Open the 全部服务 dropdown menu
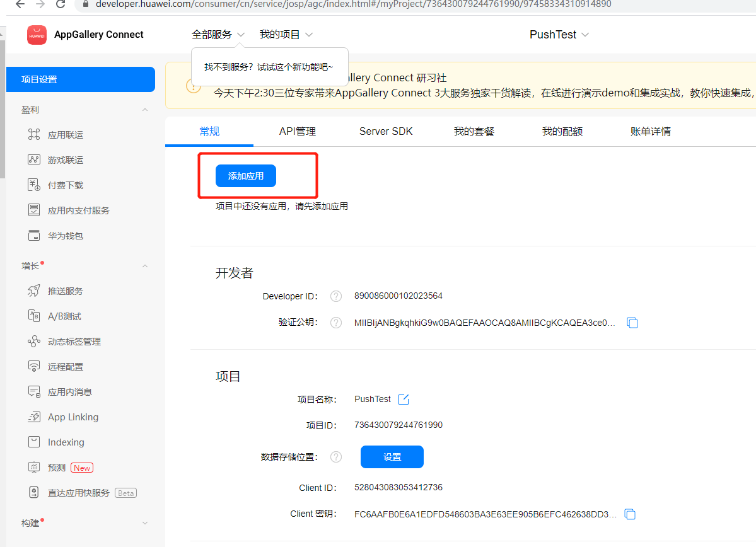 pos(218,35)
